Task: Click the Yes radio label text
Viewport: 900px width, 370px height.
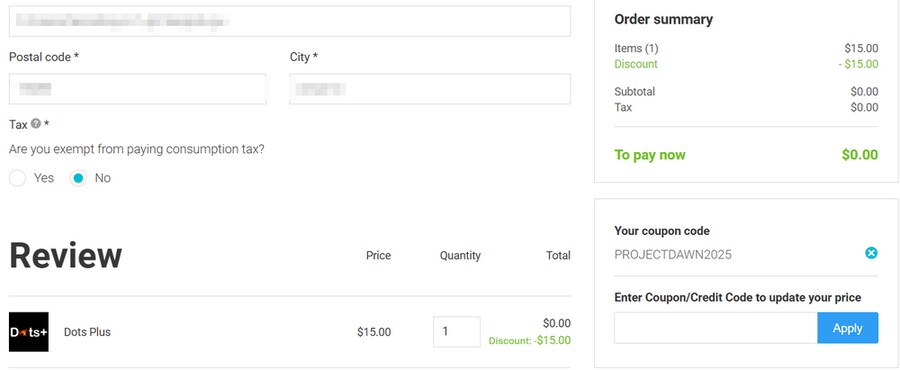Action: pos(44,178)
